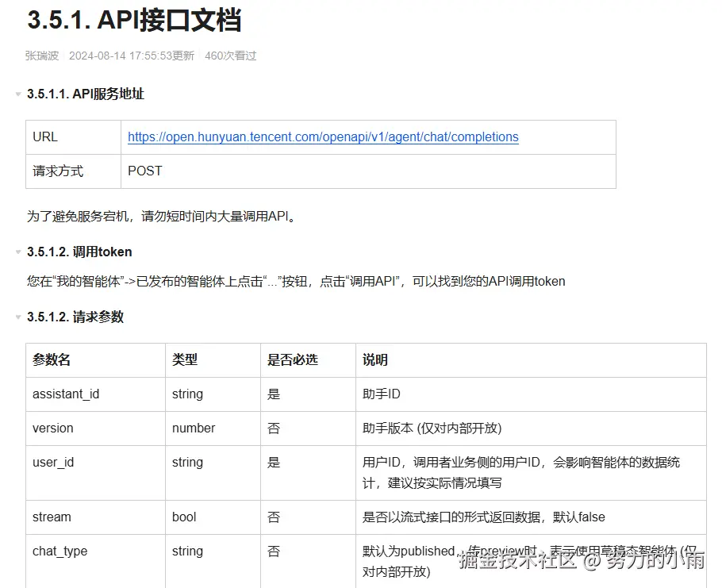Click the 3.5.1.2. 调用token heading

coord(79,252)
